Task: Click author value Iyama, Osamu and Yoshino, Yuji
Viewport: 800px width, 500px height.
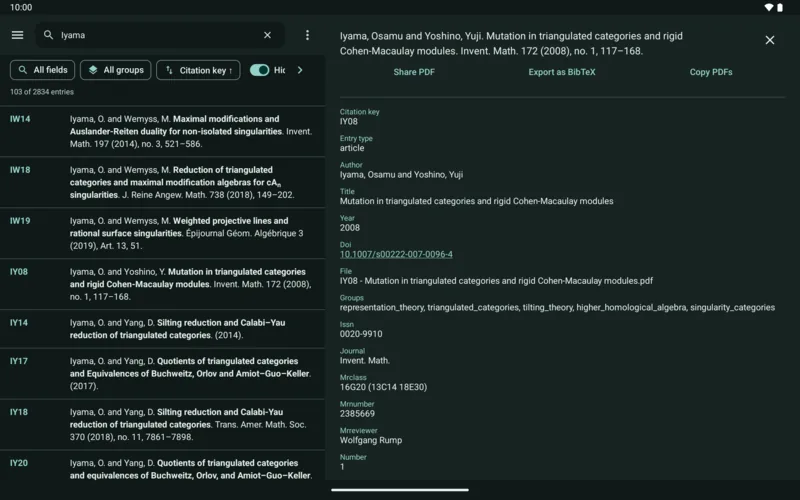Action: pyautogui.click(x=402, y=174)
